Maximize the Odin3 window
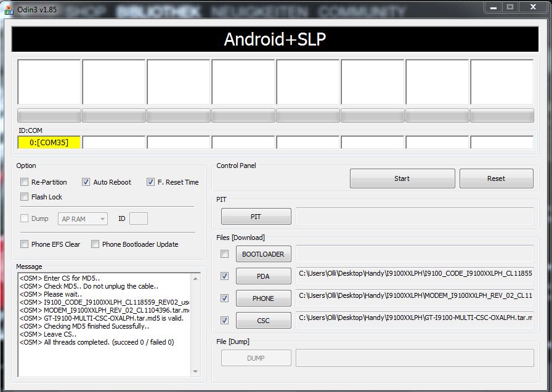Viewport: 552px width, 392px height. point(509,7)
